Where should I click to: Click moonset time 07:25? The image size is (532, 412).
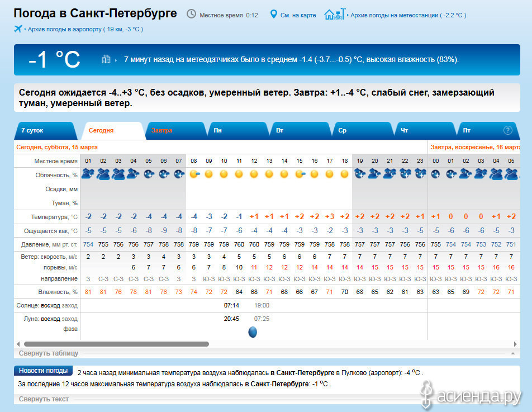pos(262,319)
